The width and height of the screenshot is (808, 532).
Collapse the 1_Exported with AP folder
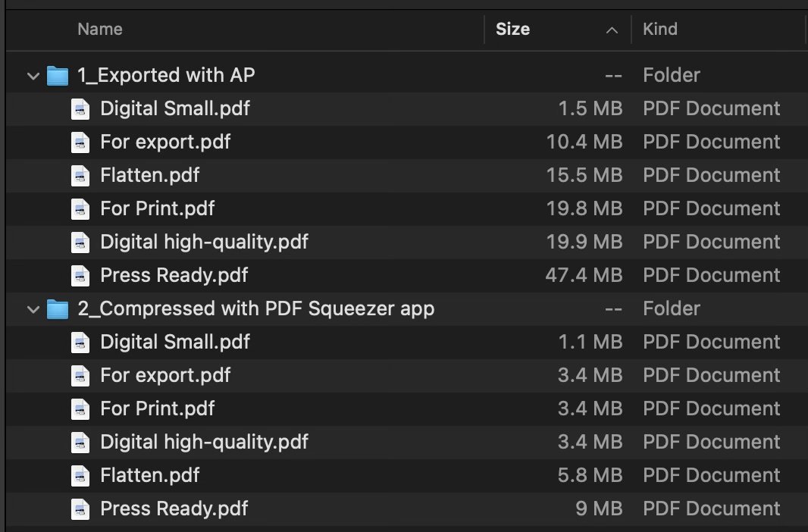33,76
